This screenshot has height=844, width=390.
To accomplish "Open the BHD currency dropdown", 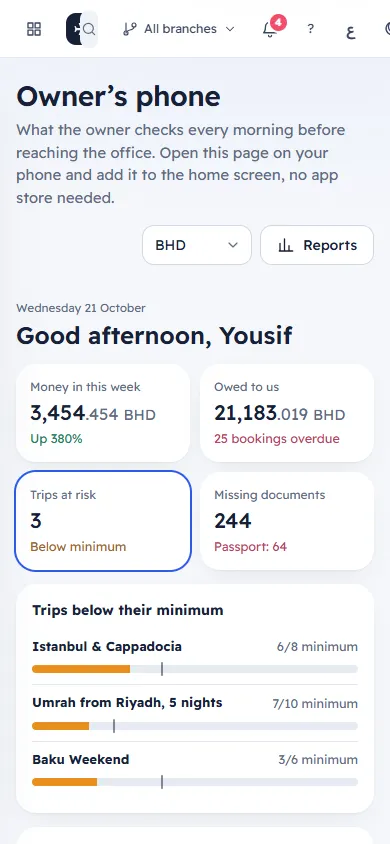I will point(197,245).
